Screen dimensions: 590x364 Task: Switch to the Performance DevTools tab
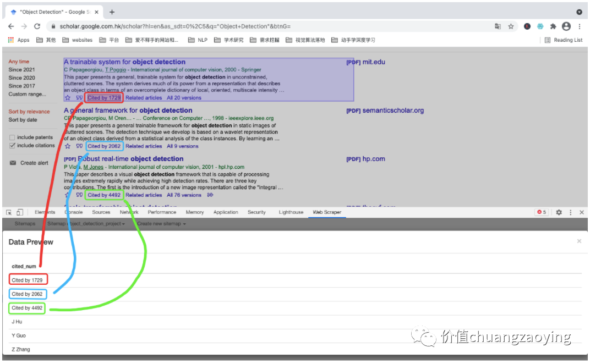click(162, 212)
